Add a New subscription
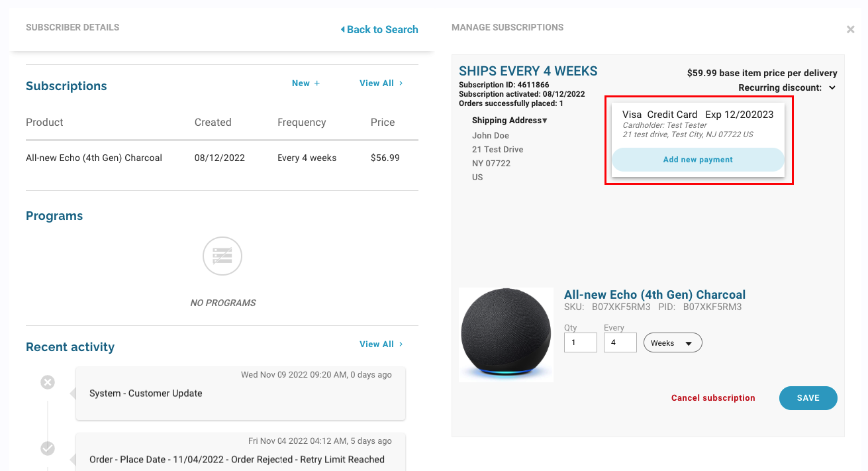Viewport: 868px width, 471px height. [x=306, y=83]
